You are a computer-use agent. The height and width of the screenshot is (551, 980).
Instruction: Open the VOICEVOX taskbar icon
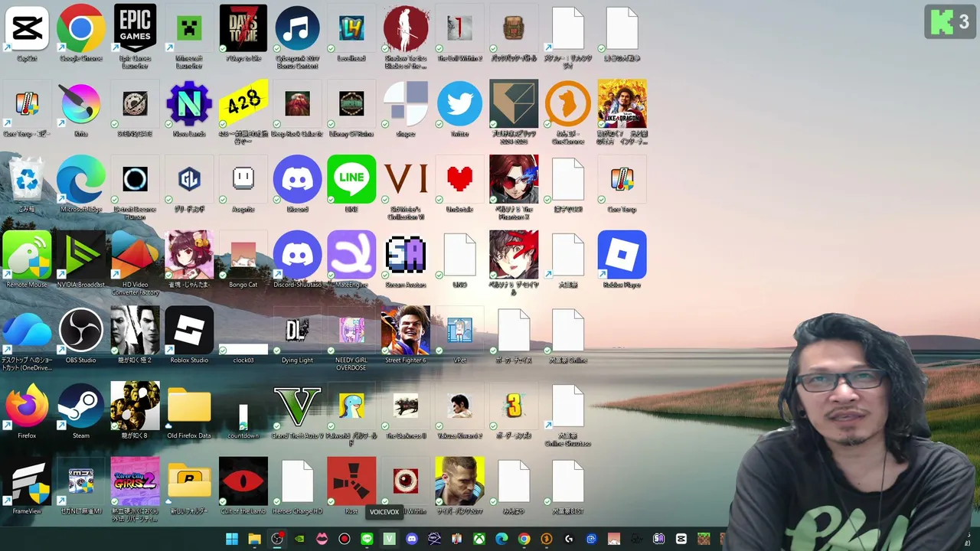389,539
